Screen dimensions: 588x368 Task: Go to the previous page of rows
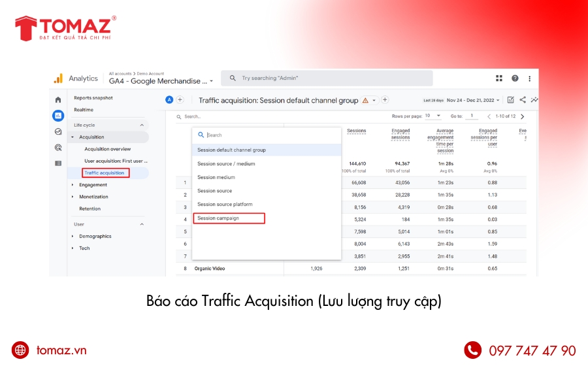pyautogui.click(x=489, y=116)
